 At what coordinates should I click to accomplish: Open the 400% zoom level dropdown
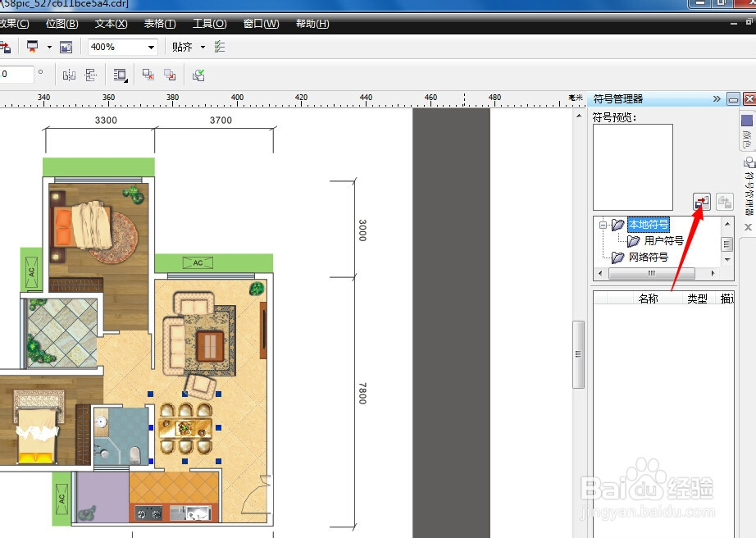click(151, 48)
